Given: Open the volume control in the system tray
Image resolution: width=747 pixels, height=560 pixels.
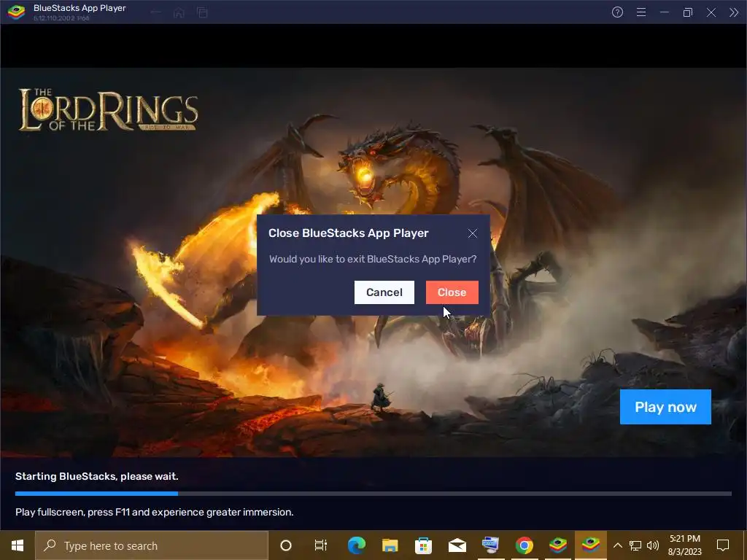Looking at the screenshot, I should [653, 545].
